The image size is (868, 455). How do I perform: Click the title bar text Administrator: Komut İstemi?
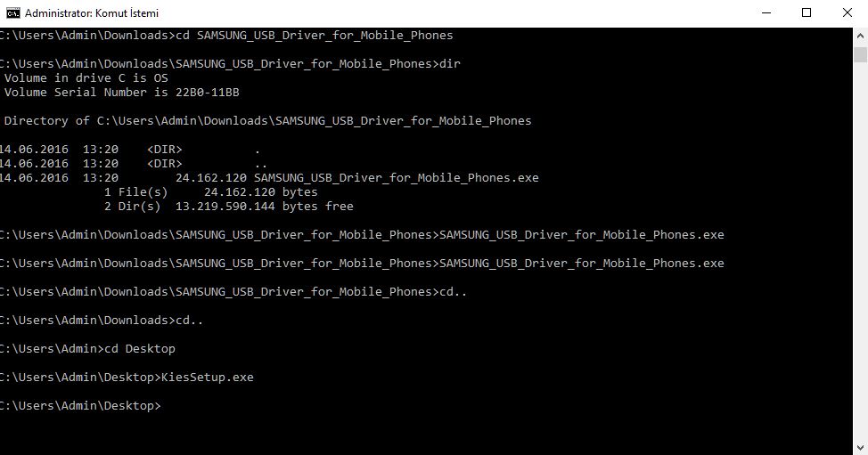(92, 12)
